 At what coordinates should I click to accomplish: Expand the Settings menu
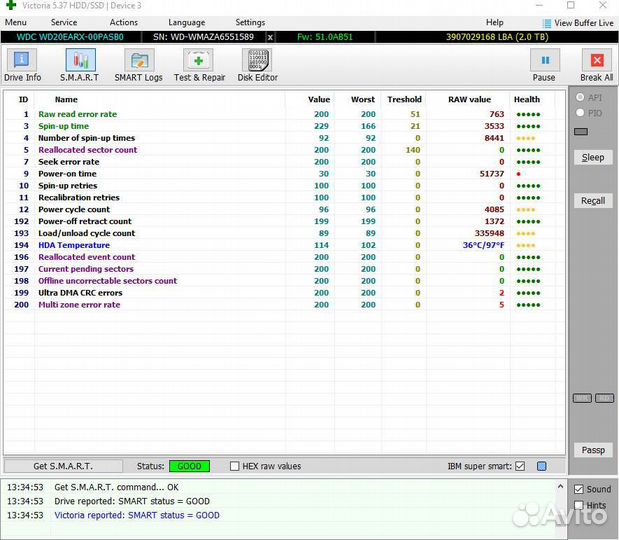pos(250,22)
